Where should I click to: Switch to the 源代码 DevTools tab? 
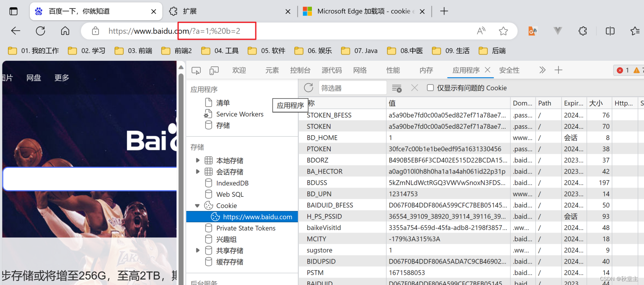[332, 70]
